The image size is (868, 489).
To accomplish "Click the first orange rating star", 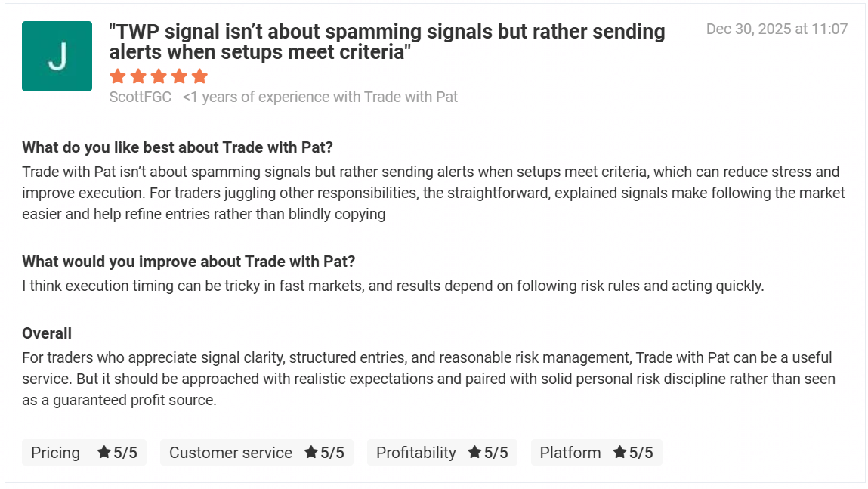I will coord(117,76).
